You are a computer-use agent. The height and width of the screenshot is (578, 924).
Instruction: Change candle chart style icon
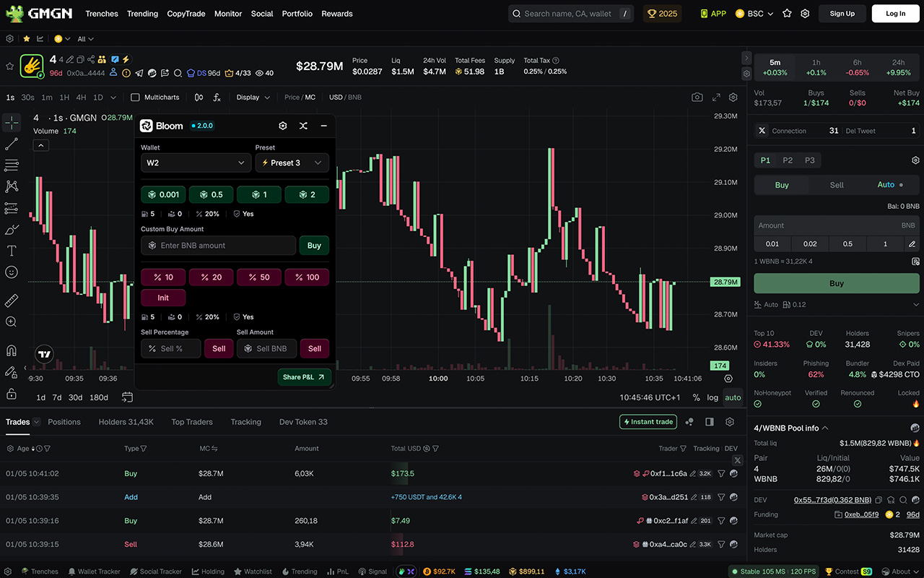coord(199,98)
